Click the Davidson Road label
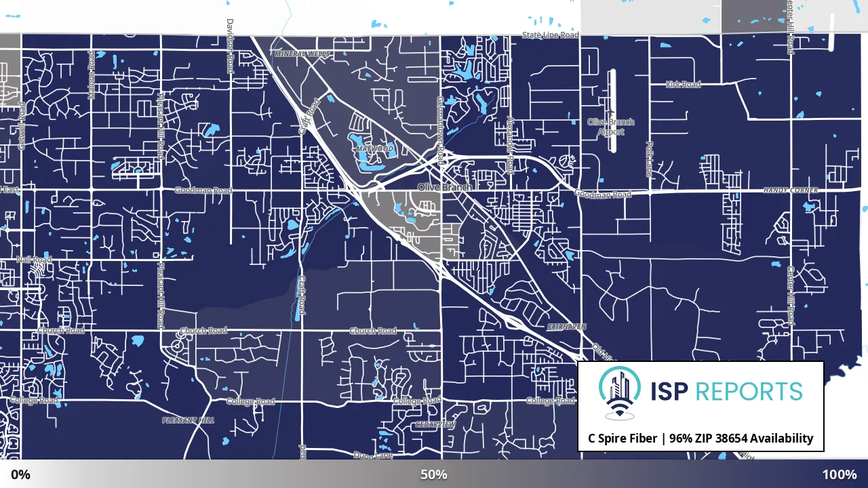Viewport: 868px width, 488px height. pos(229,46)
